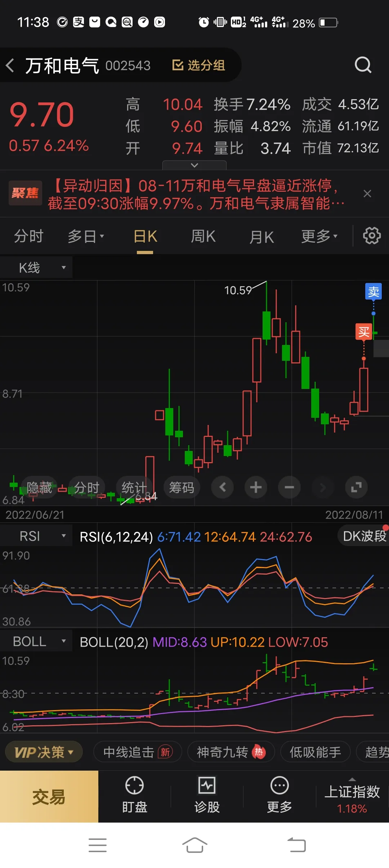Open Android recent apps menu button
389x868 pixels.
[98, 845]
